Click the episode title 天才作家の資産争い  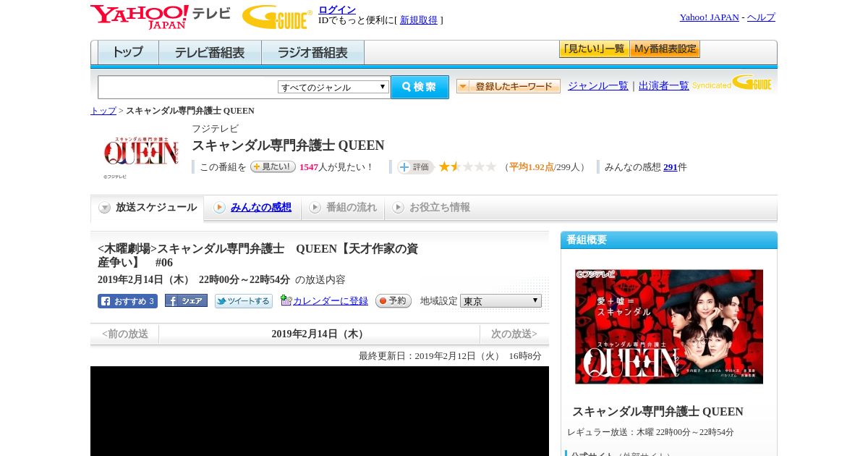[258, 256]
